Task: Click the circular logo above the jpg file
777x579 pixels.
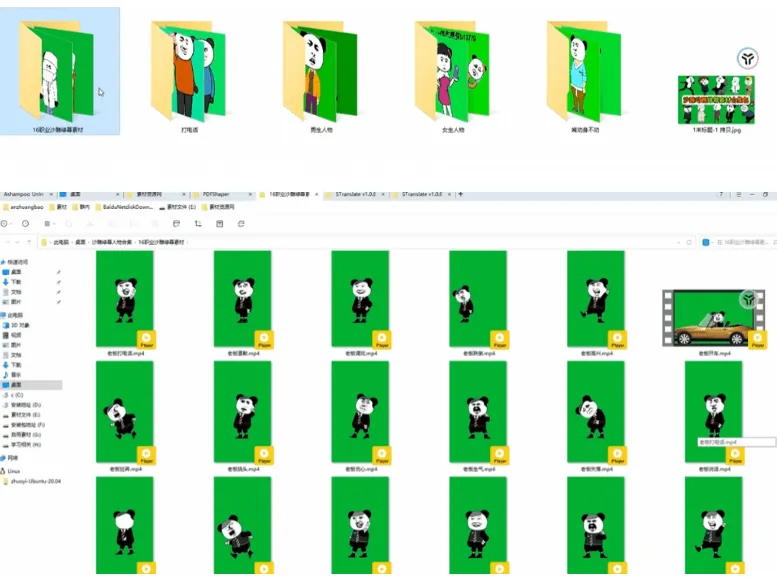Action: 748,58
